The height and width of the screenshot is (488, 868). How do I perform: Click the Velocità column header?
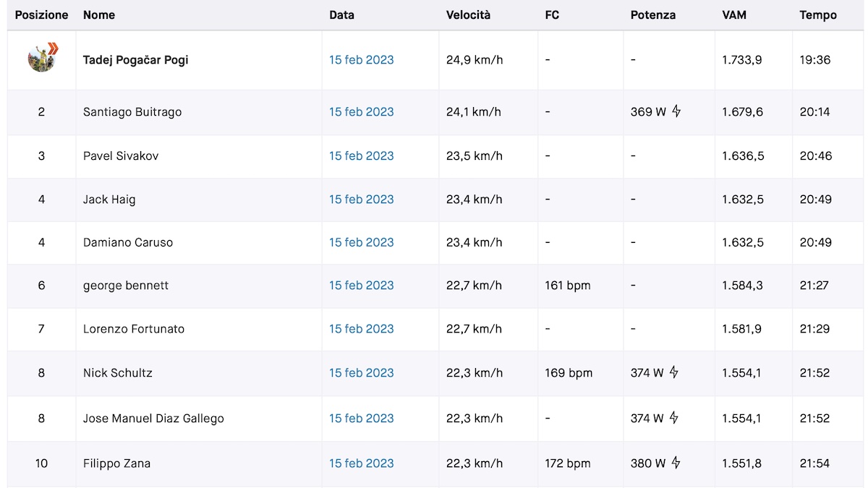tap(468, 15)
